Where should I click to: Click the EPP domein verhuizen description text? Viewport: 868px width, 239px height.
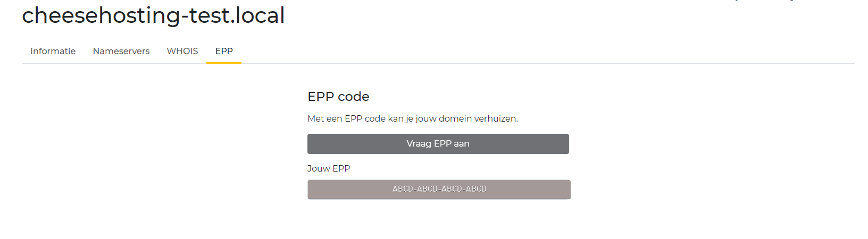click(412, 118)
